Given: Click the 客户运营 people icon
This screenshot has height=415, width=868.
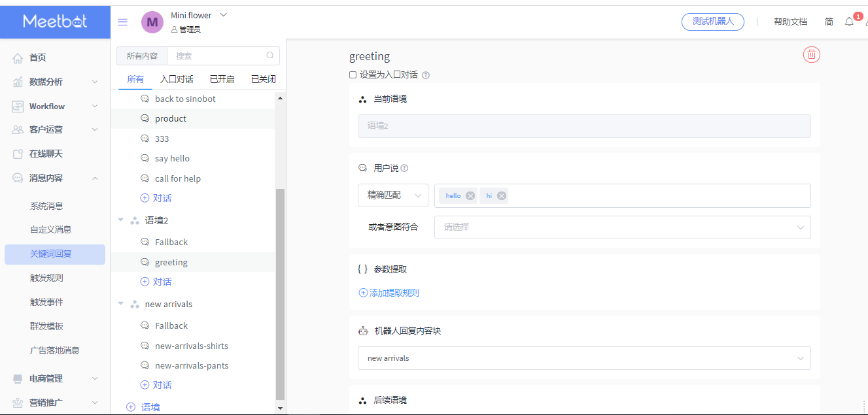Looking at the screenshot, I should (18, 129).
